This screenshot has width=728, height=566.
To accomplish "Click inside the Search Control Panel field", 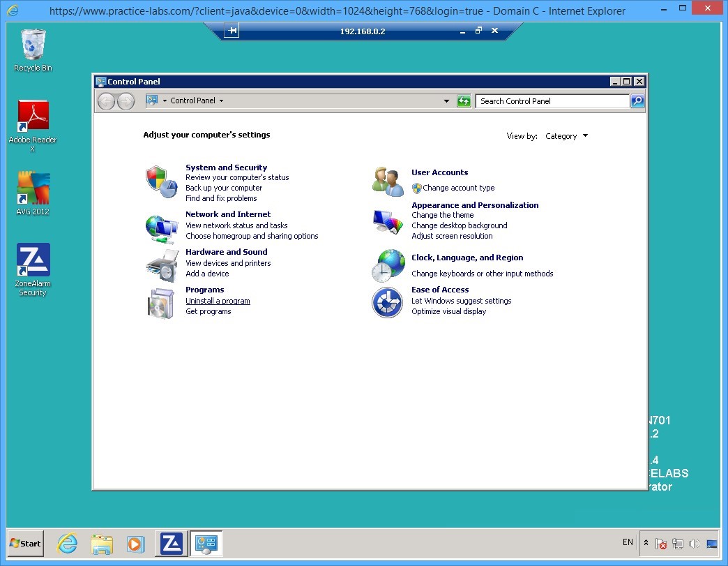I will coord(551,100).
